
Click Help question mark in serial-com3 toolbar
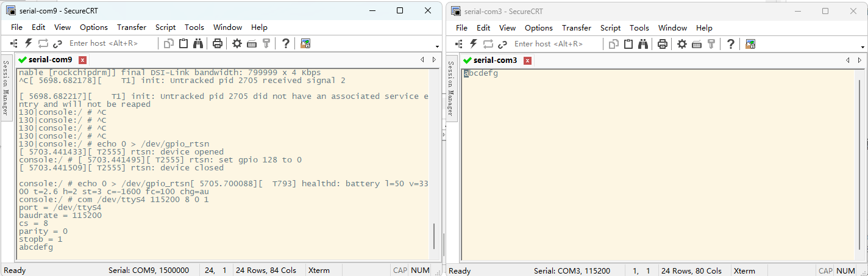click(x=730, y=43)
